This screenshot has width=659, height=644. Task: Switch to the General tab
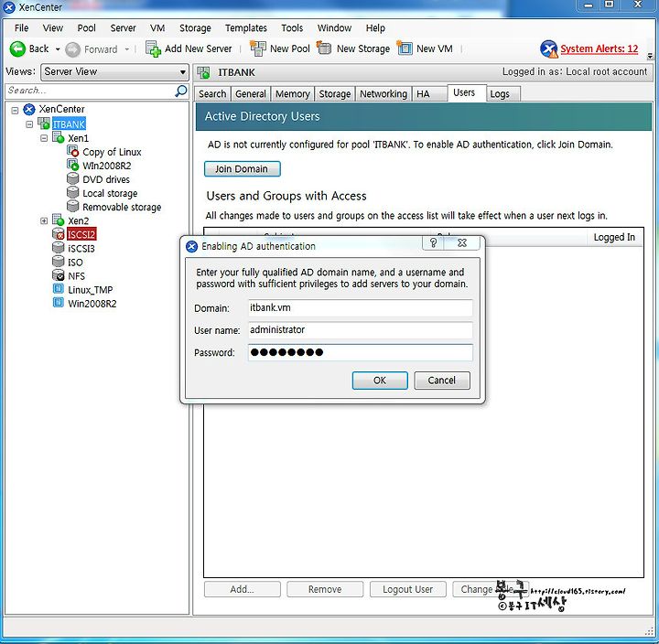point(251,93)
